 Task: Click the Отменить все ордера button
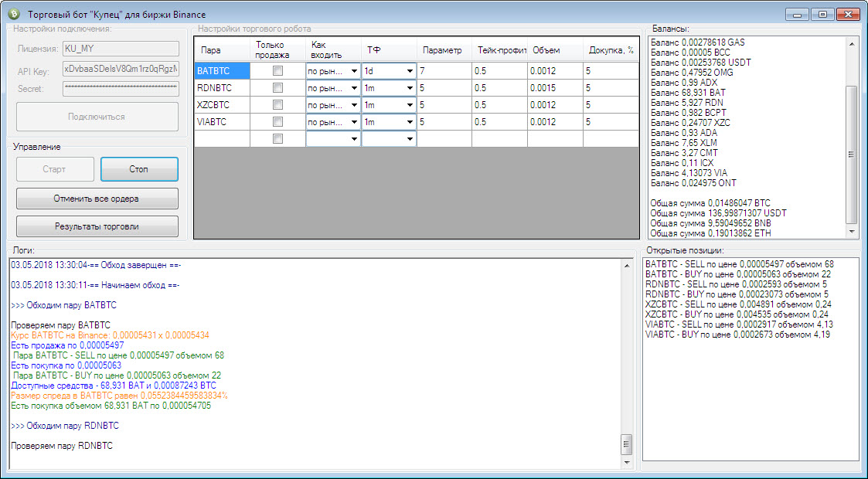pos(97,199)
